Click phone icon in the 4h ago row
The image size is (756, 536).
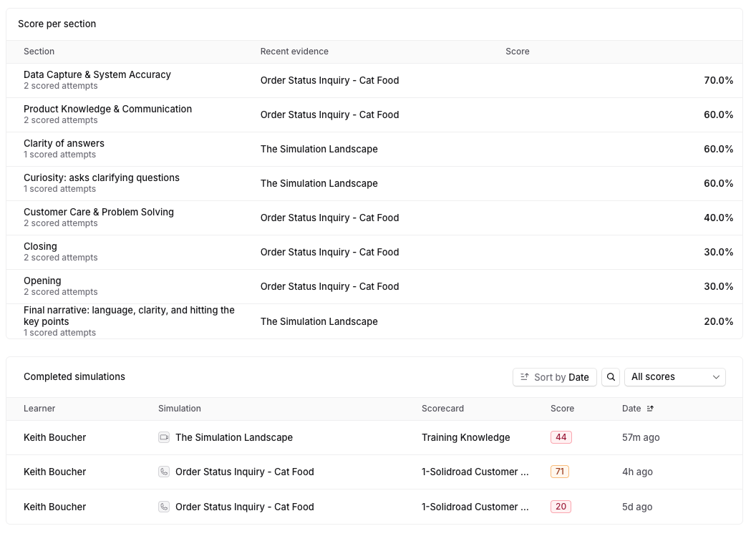(164, 472)
